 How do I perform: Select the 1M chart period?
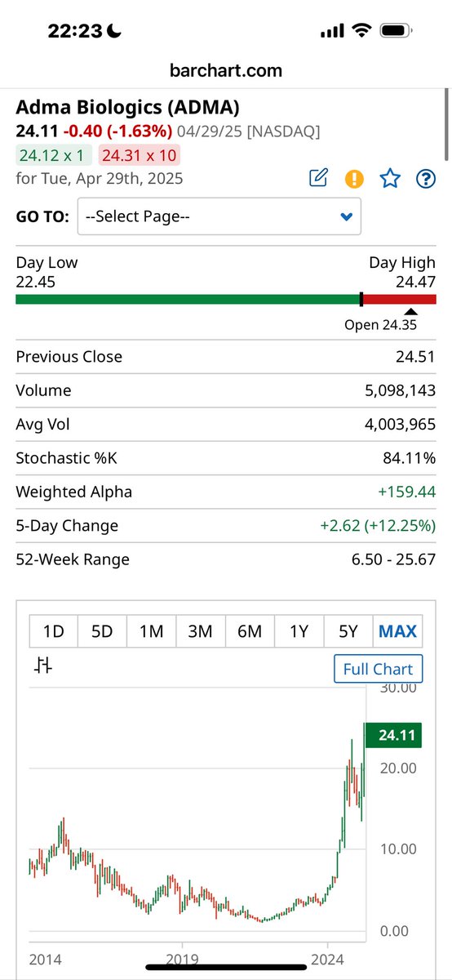point(151,630)
